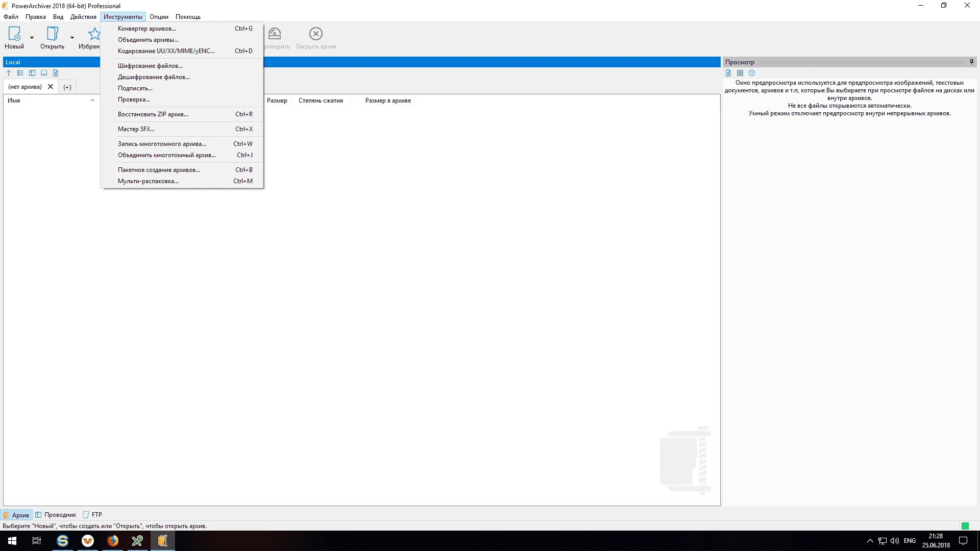Open the Windows Start menu
Viewport: 980px width, 551px height.
(12, 541)
